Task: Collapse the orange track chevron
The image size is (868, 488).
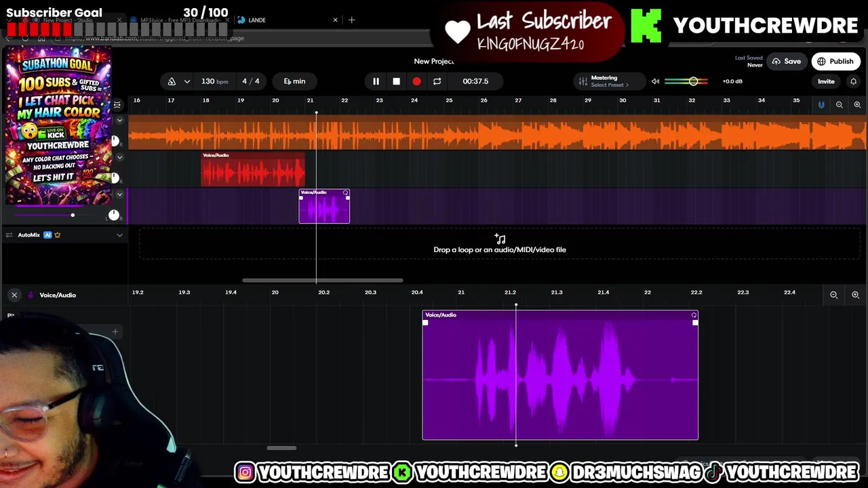Action: tap(119, 121)
